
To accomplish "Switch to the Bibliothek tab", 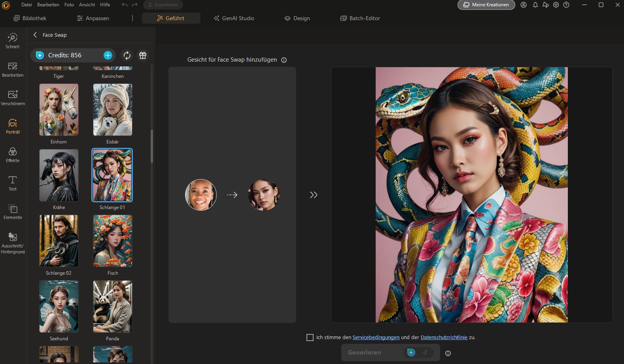I will 30,18.
